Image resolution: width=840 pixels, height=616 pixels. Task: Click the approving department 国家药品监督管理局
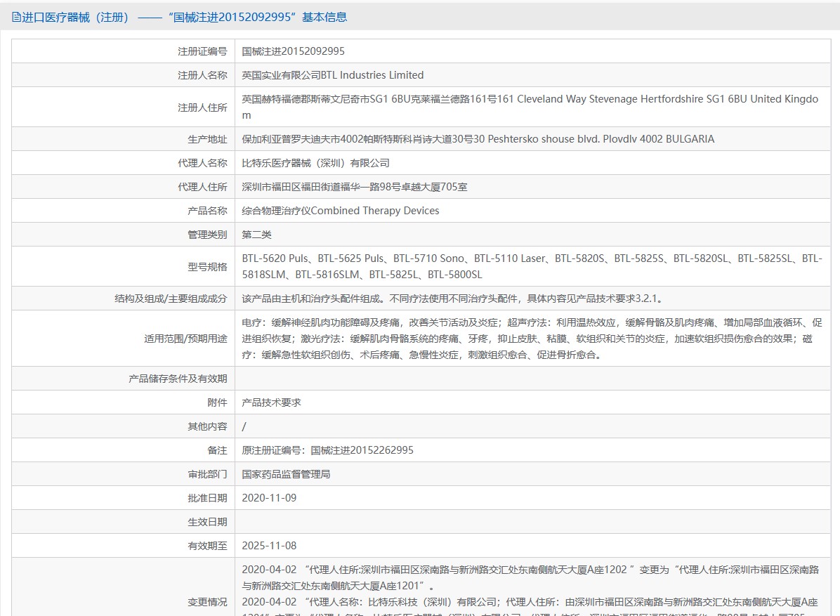pyautogui.click(x=286, y=474)
